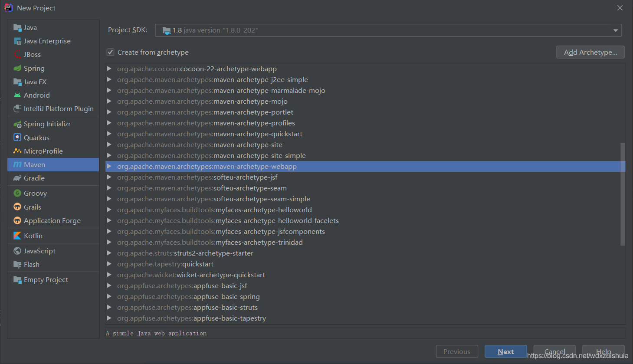
Task: Select the Groovy category label
Action: (x=35, y=193)
